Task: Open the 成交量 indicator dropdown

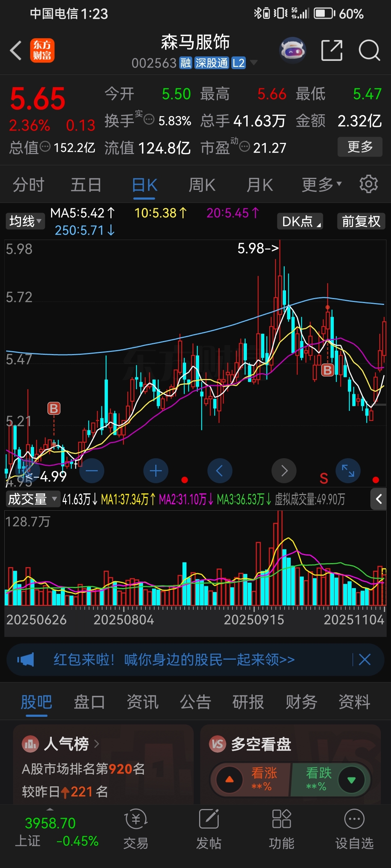Action: (x=33, y=499)
